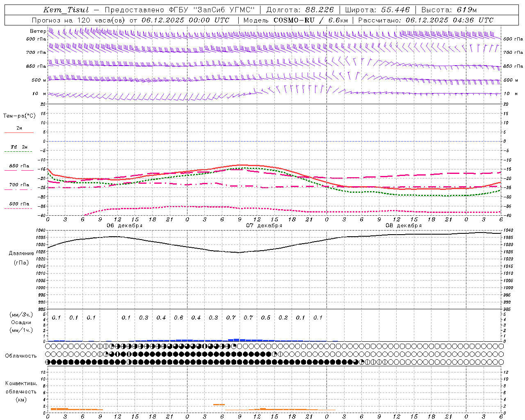525x420 pixels.
Task: Click the Конвективн. облачность label
Action: pos(21,391)
